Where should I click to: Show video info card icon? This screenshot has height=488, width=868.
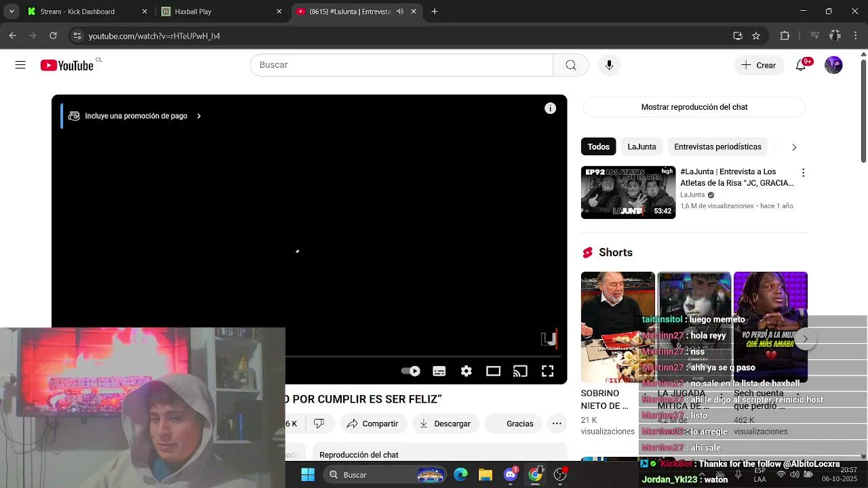(550, 108)
